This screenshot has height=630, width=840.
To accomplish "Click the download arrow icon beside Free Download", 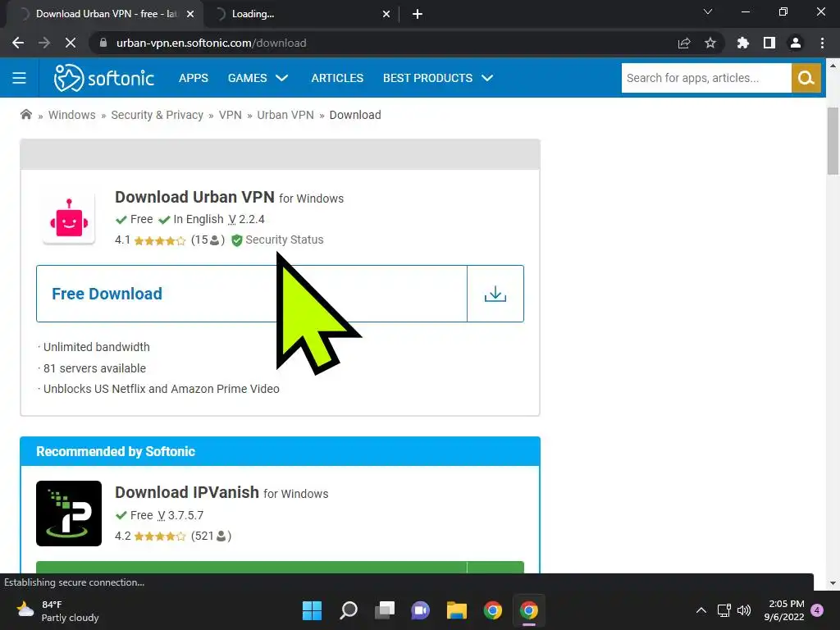I will pos(495,294).
